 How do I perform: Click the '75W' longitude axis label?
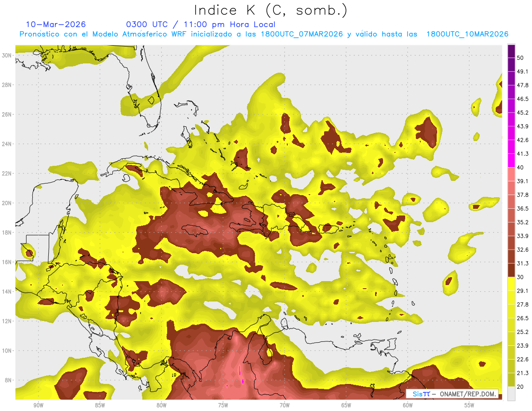[x=223, y=406]
